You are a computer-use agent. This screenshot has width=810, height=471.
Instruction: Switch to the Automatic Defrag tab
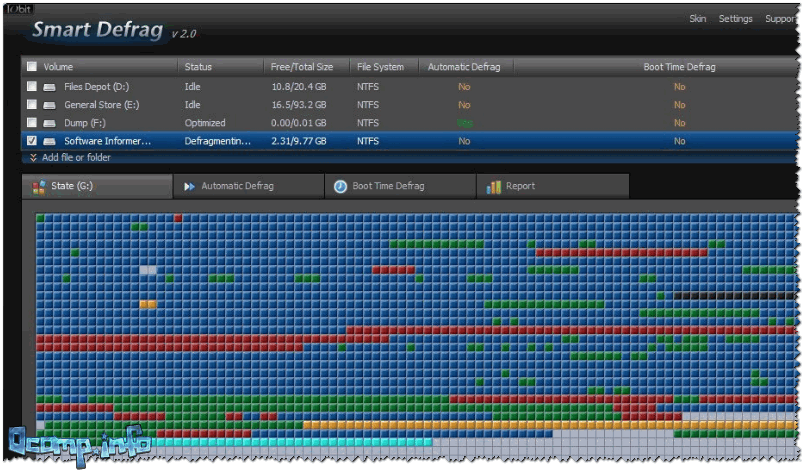pyautogui.click(x=249, y=186)
